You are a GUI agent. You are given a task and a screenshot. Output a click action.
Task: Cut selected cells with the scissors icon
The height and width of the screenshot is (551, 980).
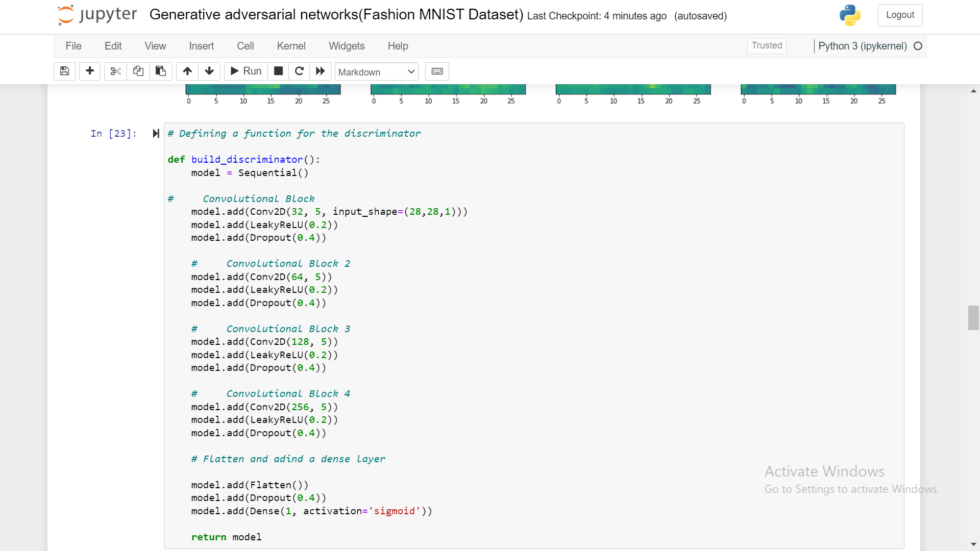pyautogui.click(x=115, y=71)
